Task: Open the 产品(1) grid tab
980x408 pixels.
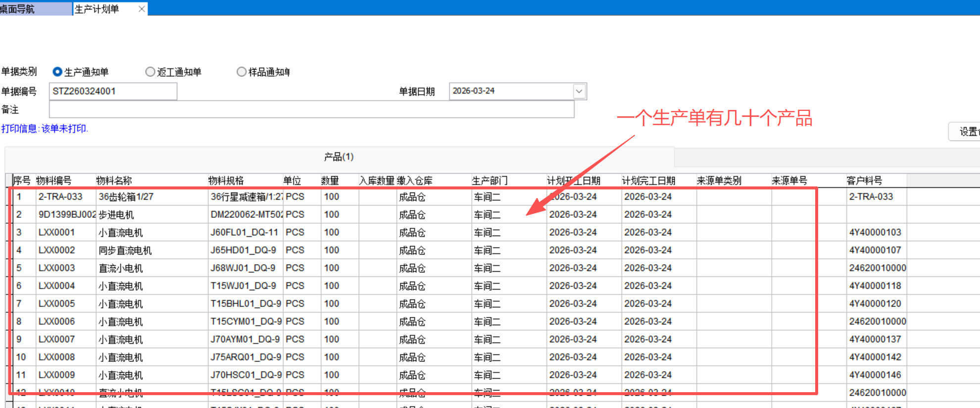Action: [x=339, y=157]
